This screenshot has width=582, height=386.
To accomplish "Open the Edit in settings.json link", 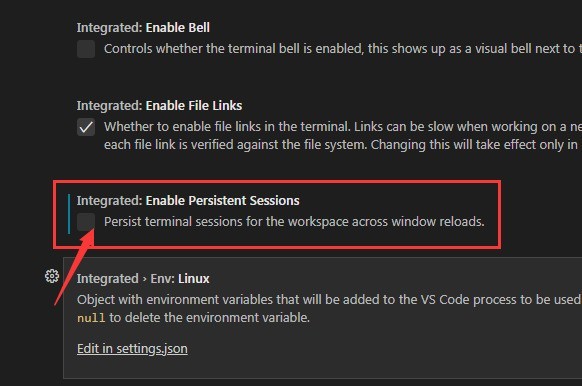I will (132, 349).
